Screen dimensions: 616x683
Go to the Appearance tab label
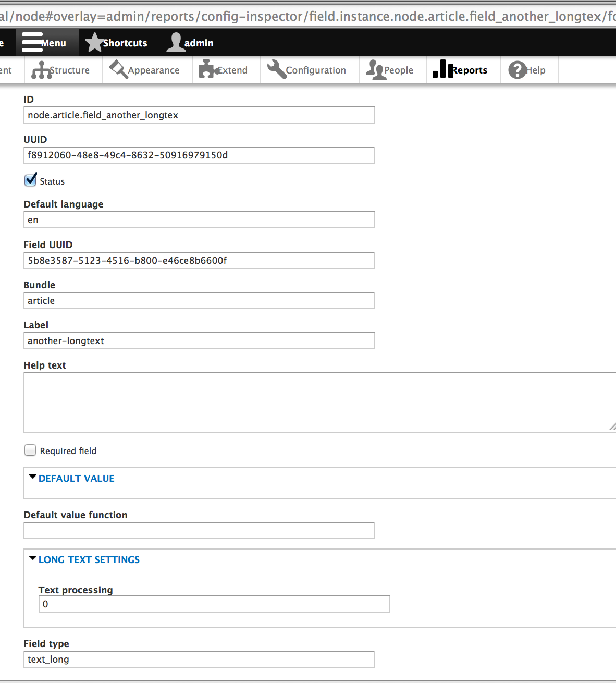(154, 70)
